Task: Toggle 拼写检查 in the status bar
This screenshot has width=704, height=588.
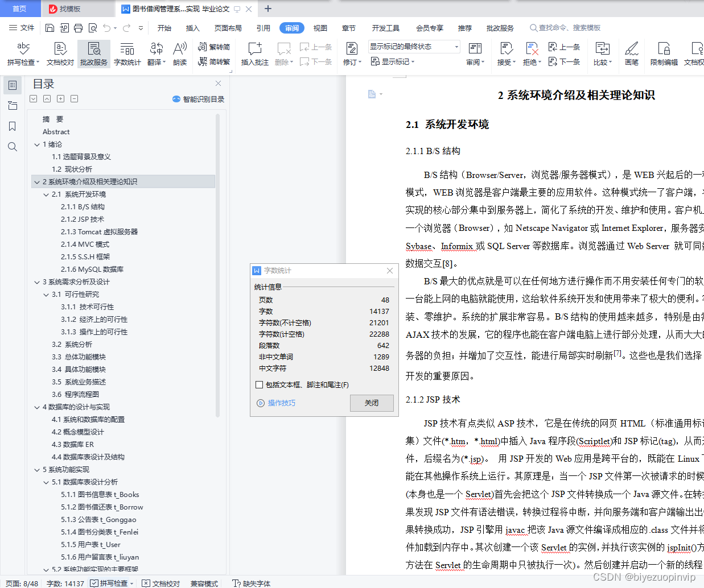Action: (x=110, y=583)
